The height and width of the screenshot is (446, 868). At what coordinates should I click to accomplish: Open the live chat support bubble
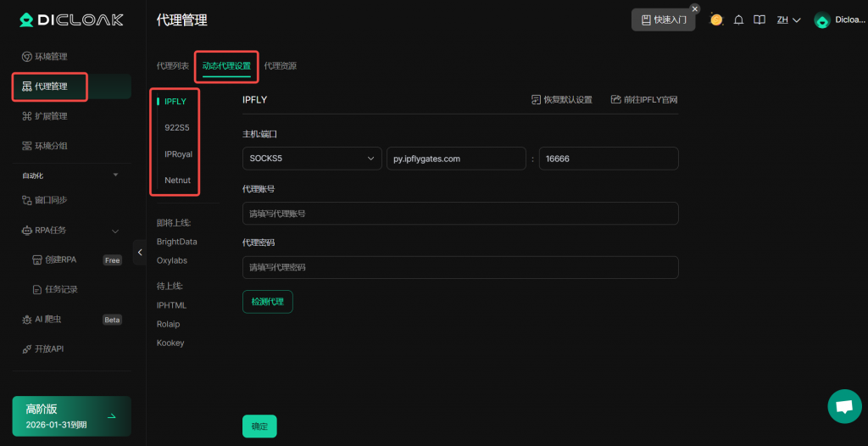point(843,406)
